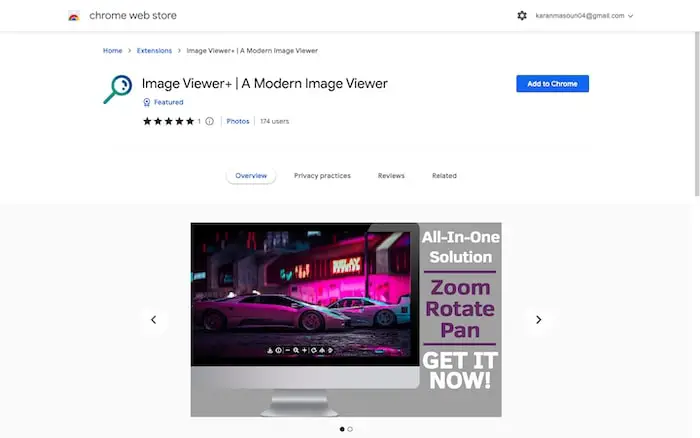700x438 pixels.
Task: Show next screenshot with right arrow
Action: point(538,320)
